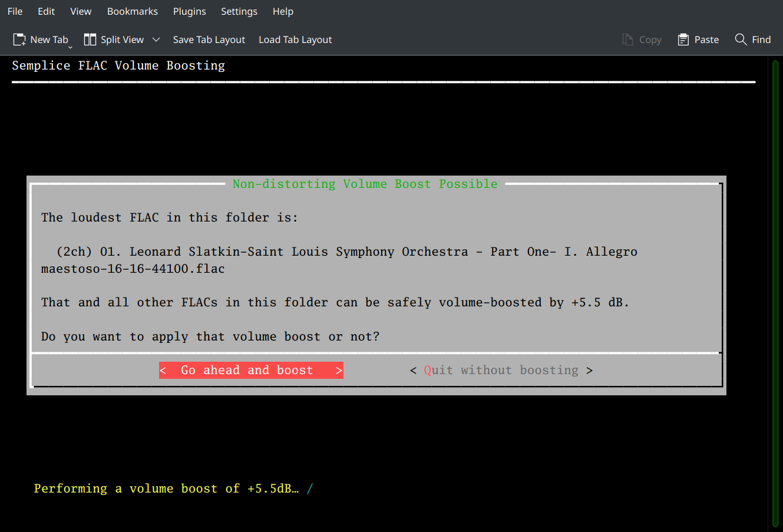Open the Help menu
The image size is (783, 532).
283,11
